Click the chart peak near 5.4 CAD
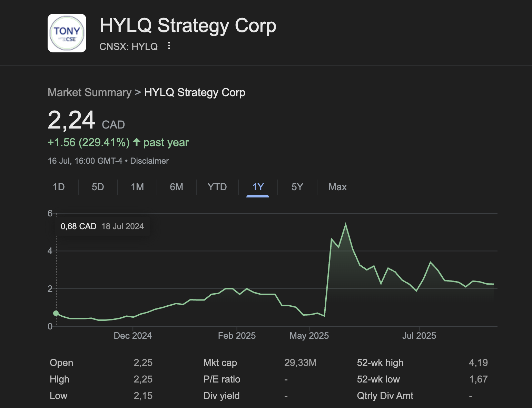The width and height of the screenshot is (532, 408). (346, 224)
